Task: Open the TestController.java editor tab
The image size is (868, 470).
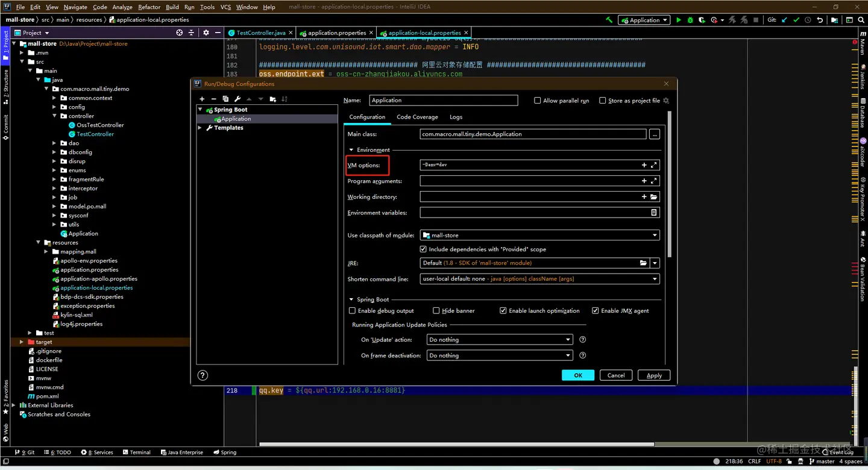Action: (260, 33)
